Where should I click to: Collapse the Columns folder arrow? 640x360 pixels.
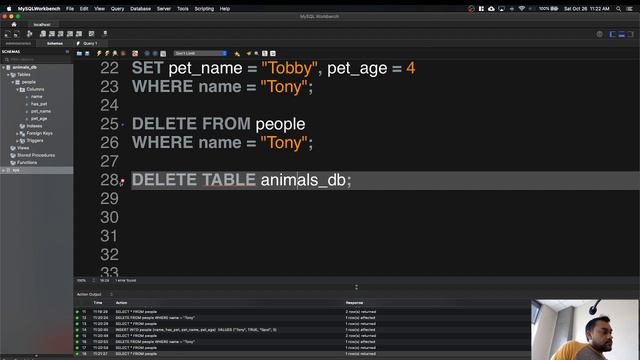click(x=17, y=89)
